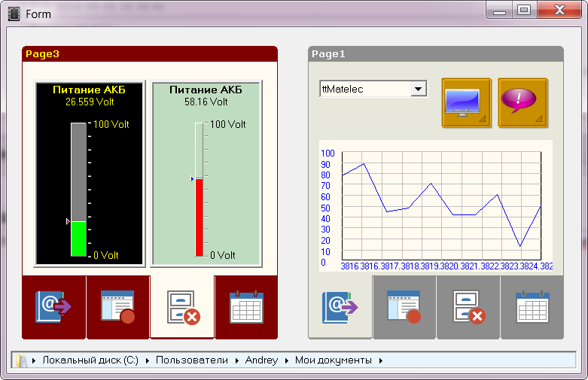The height and width of the screenshot is (380, 588).
Task: Click the chart Y-axis value 100
Action: point(328,154)
